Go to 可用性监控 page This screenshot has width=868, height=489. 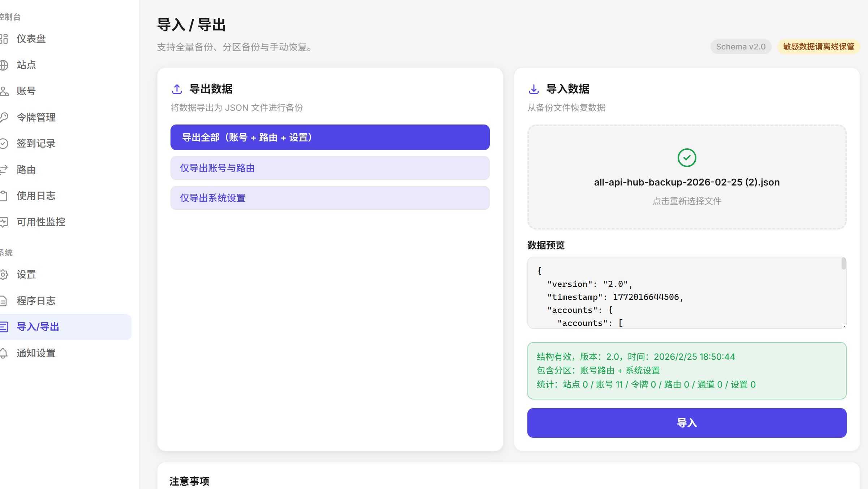pyautogui.click(x=65, y=222)
